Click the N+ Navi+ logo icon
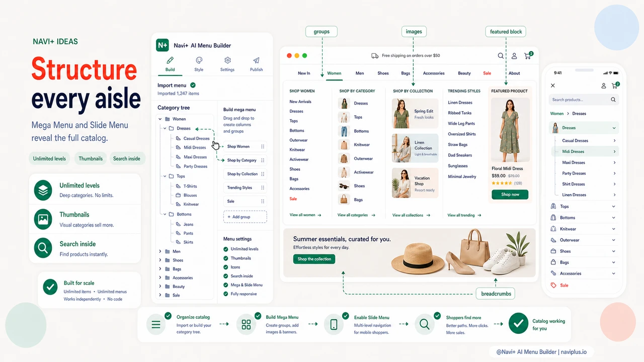 click(x=162, y=45)
